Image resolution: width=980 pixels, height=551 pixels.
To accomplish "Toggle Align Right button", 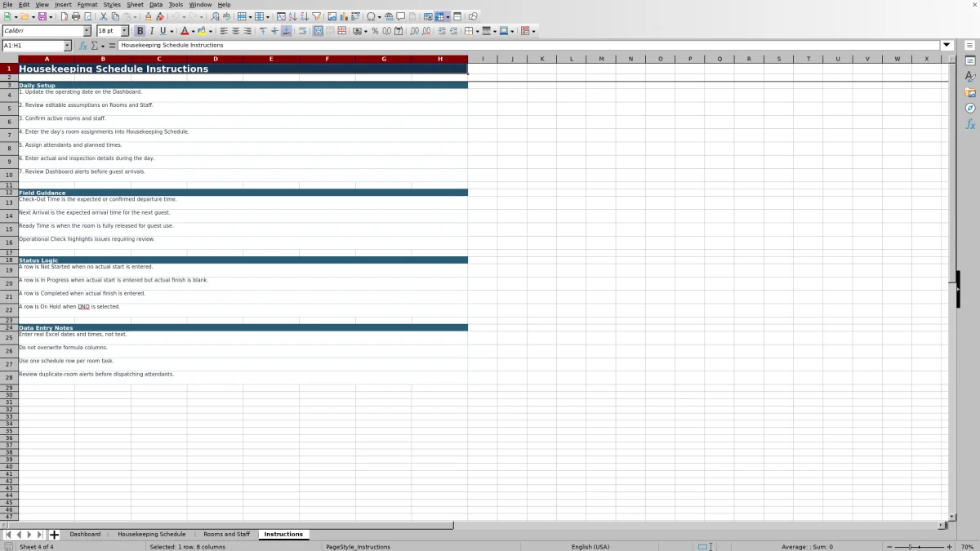I will point(247,31).
